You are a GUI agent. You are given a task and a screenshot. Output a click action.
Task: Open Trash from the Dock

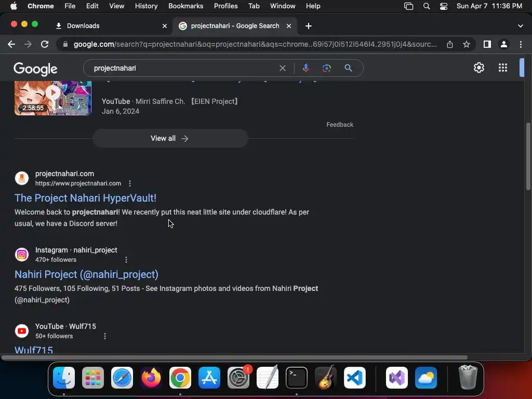pos(468,377)
